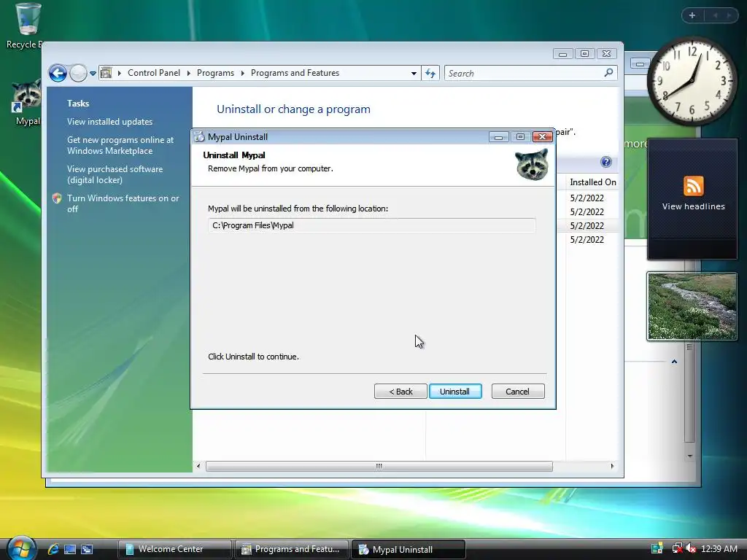Click Programs in the address breadcrumb

tap(215, 73)
